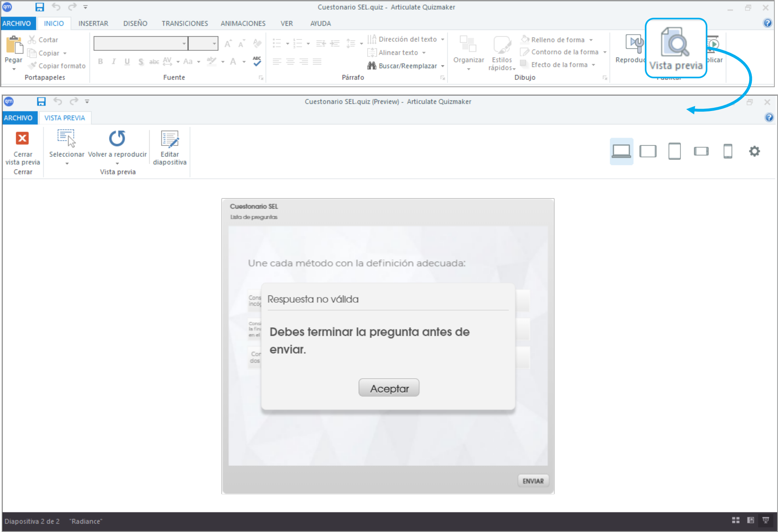Open the DISEÑO ribbon tab

pos(135,23)
